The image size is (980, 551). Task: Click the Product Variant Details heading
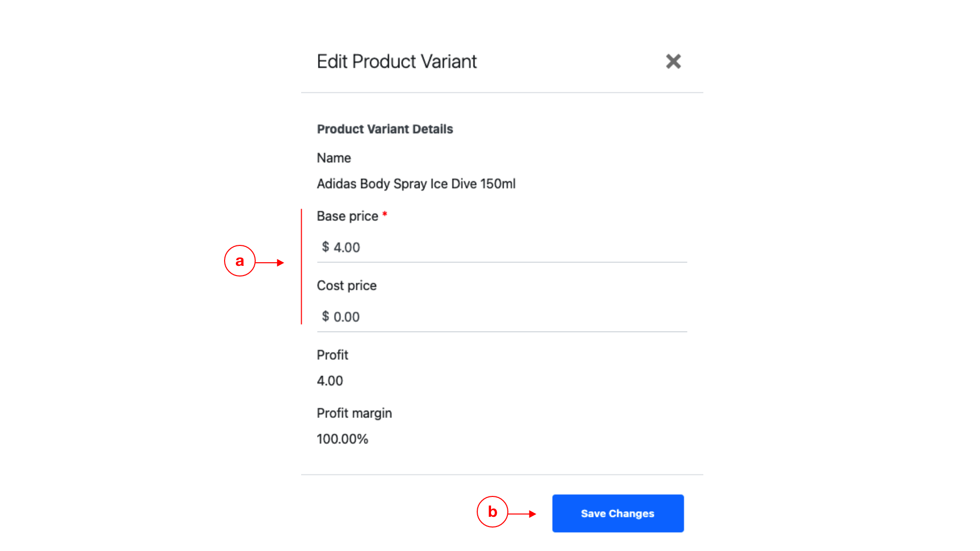(385, 129)
